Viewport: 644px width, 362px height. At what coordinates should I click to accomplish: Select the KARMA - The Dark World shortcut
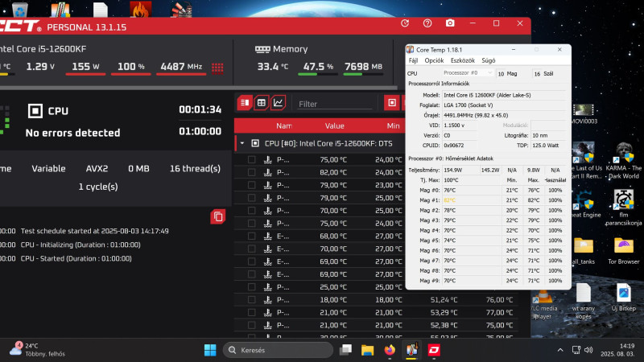(x=624, y=160)
